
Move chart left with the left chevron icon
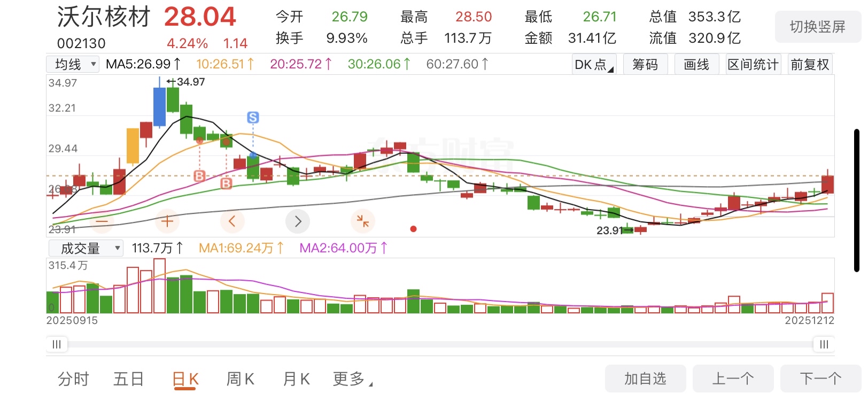232,221
